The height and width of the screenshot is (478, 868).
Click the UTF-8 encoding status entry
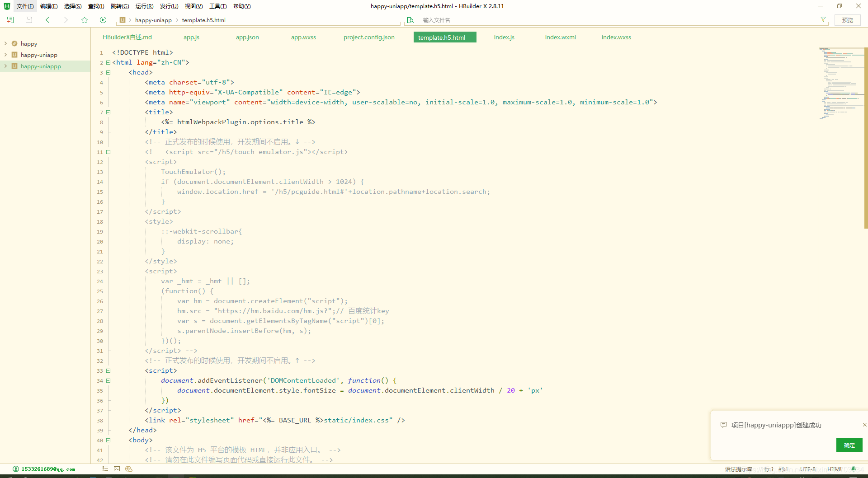(807, 469)
